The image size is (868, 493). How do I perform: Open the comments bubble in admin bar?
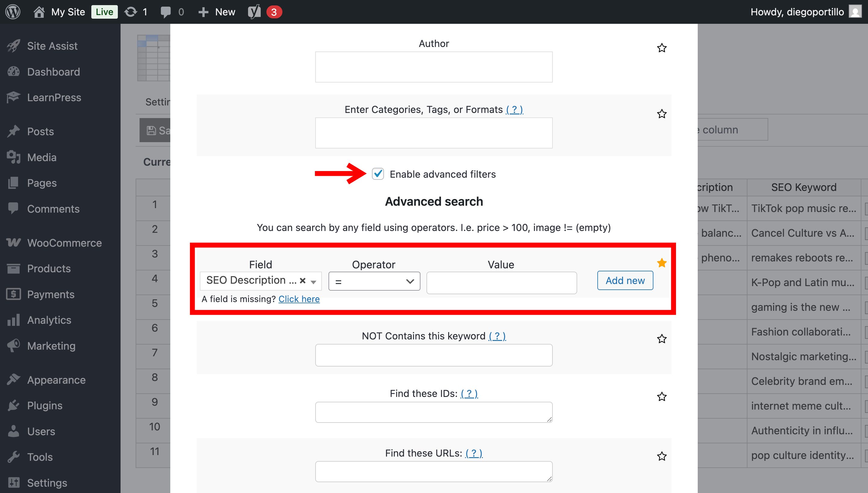tap(166, 12)
